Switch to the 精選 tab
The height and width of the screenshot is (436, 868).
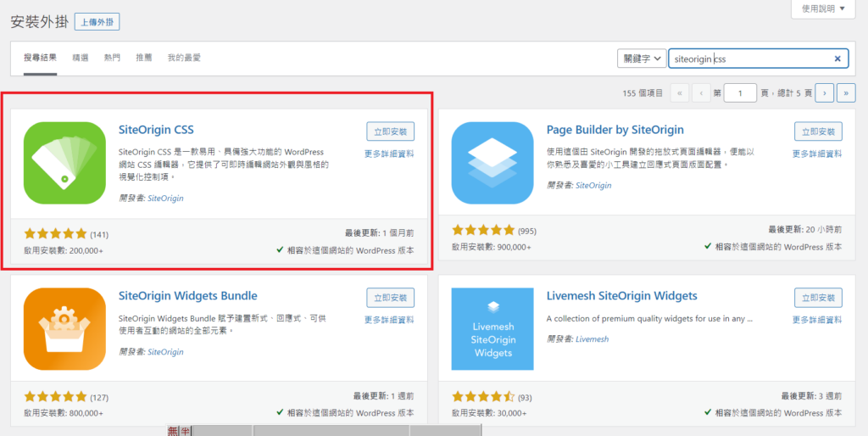[x=81, y=58]
